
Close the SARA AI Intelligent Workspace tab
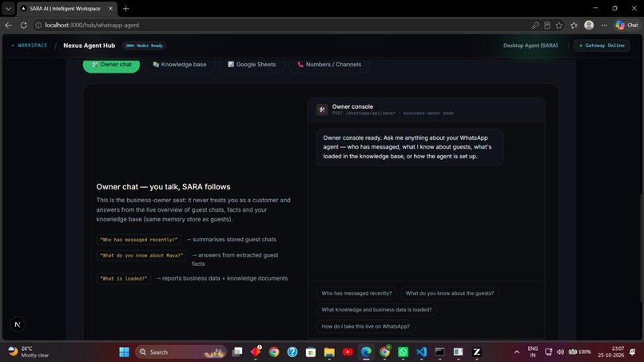110,8
